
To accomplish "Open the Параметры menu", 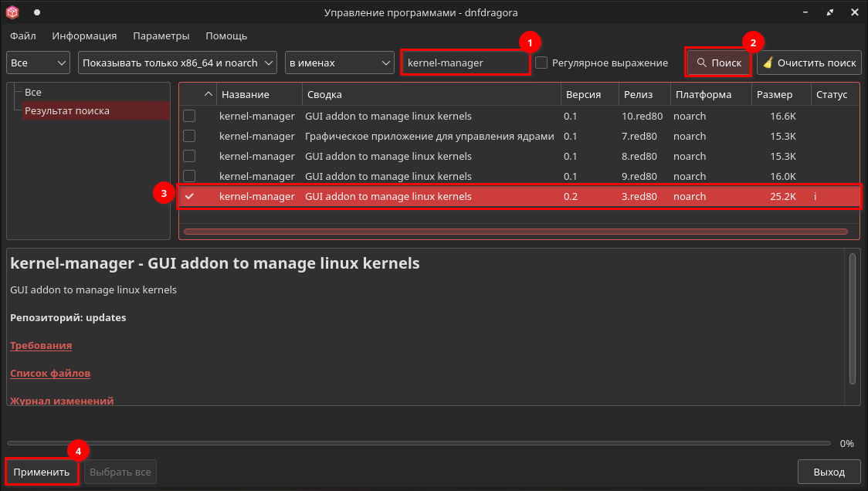I will [x=161, y=36].
